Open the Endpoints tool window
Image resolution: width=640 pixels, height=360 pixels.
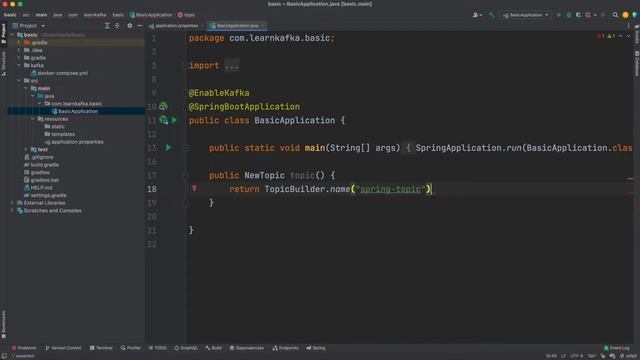285,348
